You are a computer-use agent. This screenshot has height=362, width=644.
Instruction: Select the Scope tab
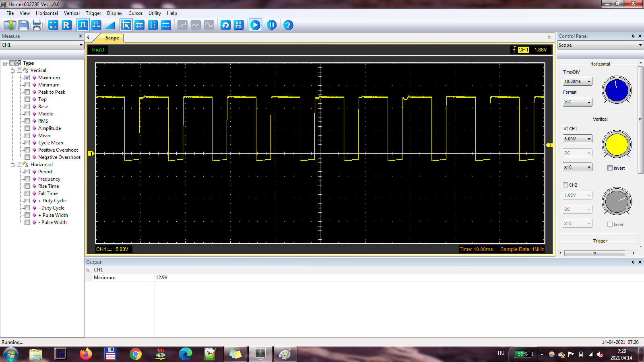(x=112, y=38)
